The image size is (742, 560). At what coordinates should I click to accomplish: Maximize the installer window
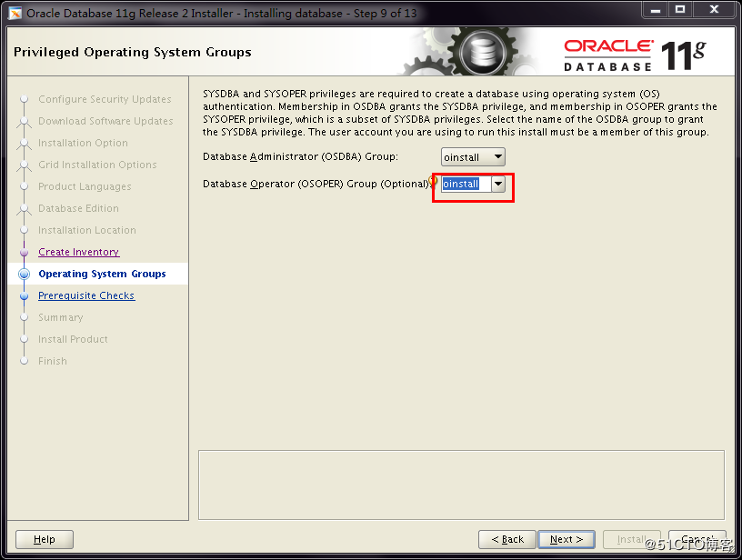click(x=680, y=9)
